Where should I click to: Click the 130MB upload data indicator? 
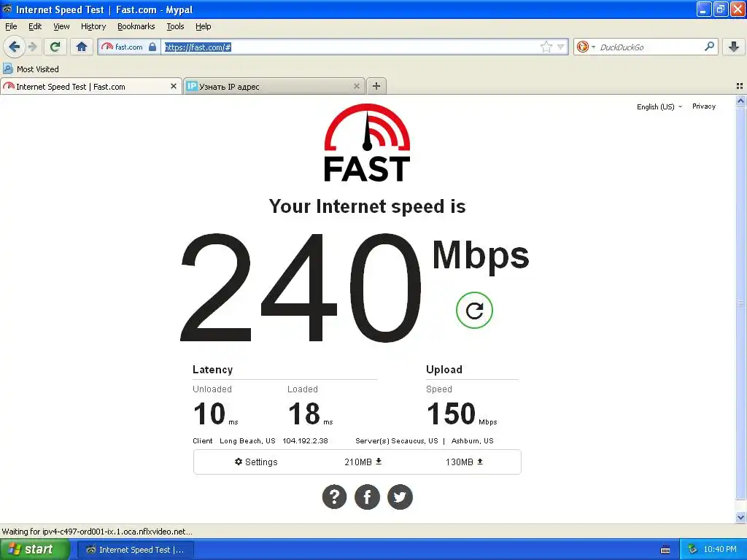[465, 462]
